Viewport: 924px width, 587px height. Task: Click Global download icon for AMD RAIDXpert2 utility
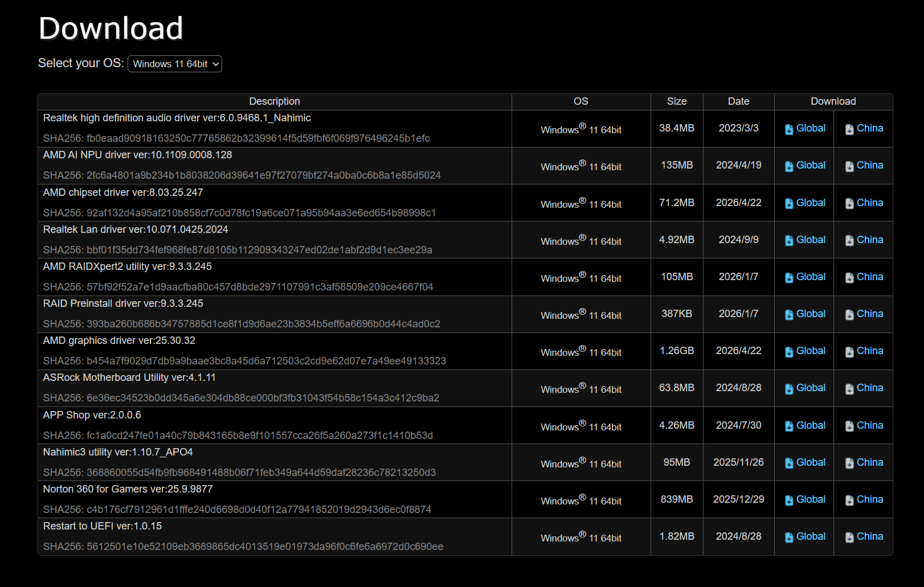coord(789,277)
